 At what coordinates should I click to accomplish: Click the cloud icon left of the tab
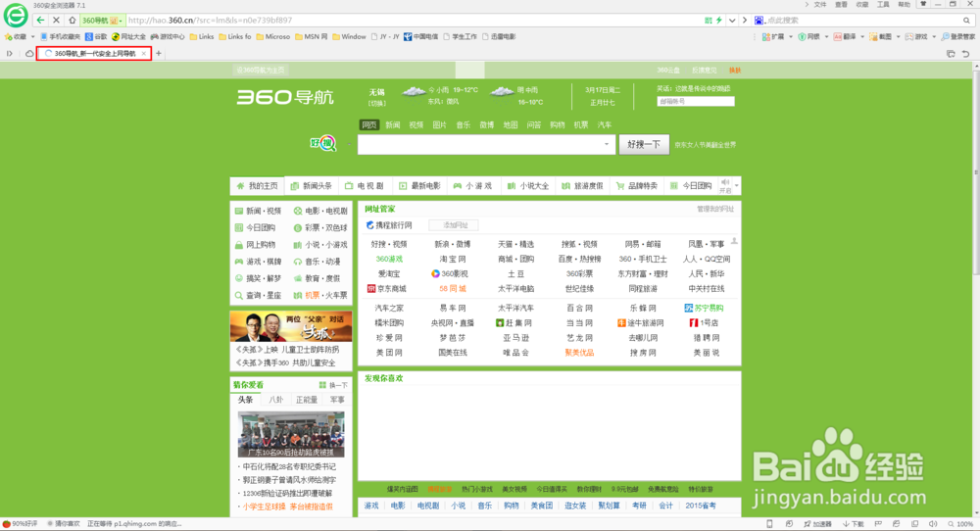click(29, 54)
